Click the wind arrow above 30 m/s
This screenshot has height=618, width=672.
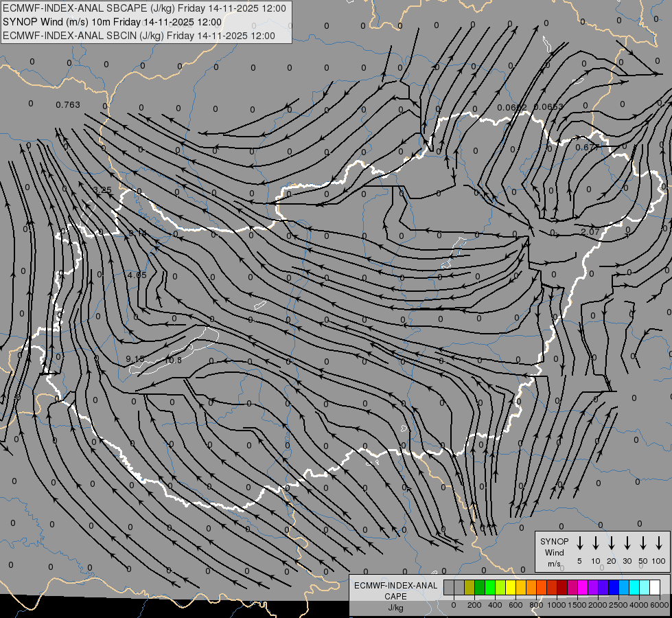click(x=627, y=543)
